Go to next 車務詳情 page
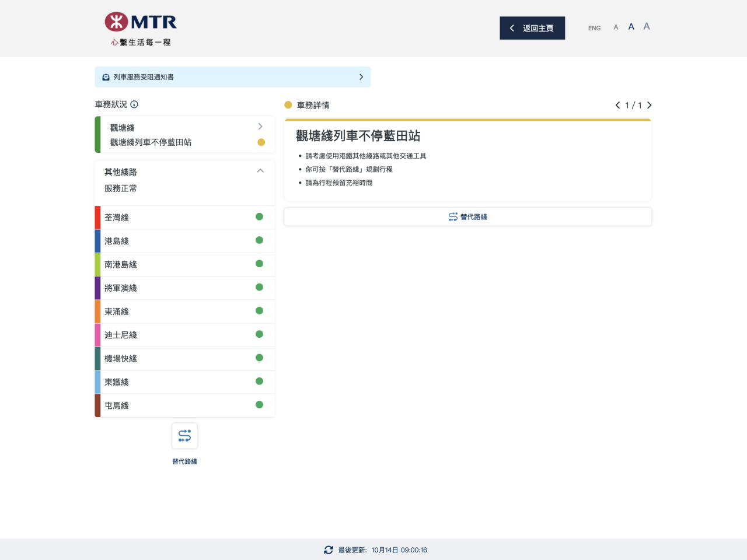The height and width of the screenshot is (560, 747). 649,105
